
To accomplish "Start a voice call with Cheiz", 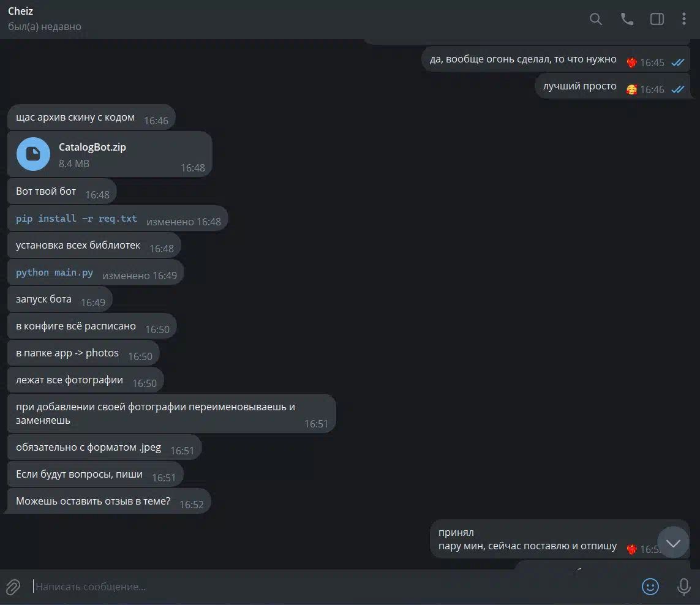I will pos(627,19).
